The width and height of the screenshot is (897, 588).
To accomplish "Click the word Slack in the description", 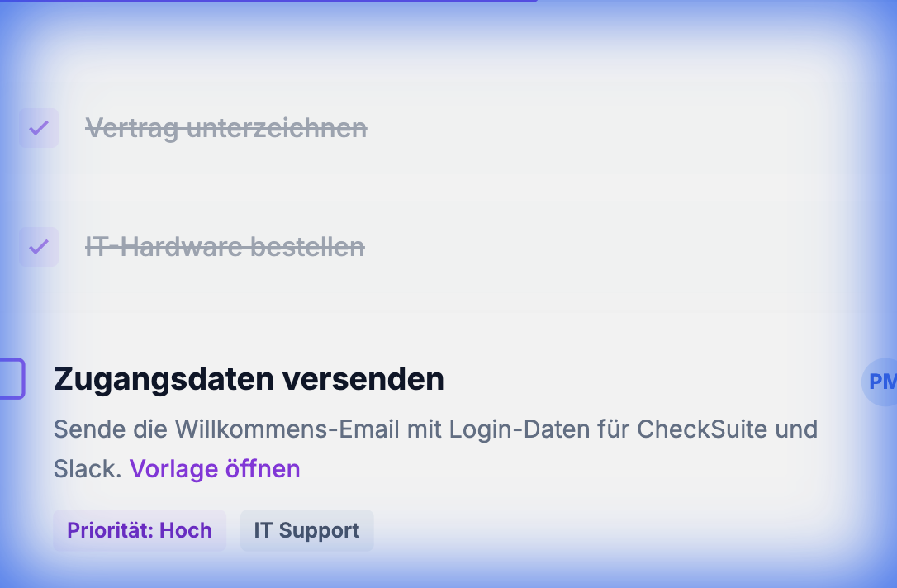I will (87, 469).
